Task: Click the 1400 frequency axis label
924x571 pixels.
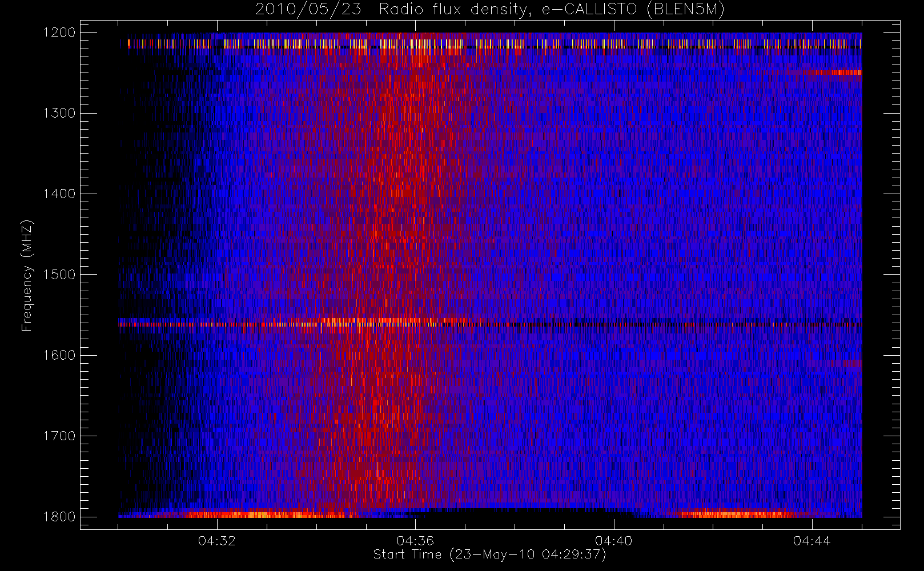Action: click(x=59, y=194)
